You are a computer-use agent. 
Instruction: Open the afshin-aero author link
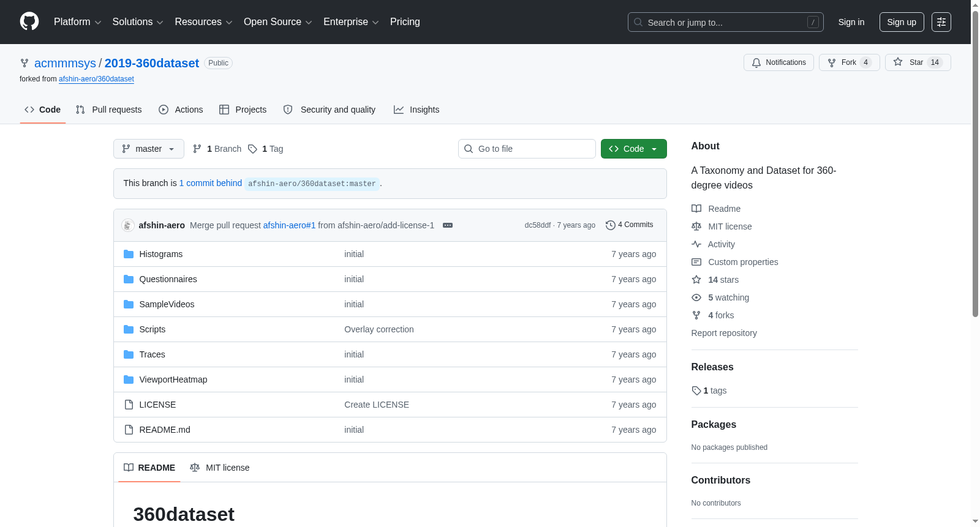[162, 225]
